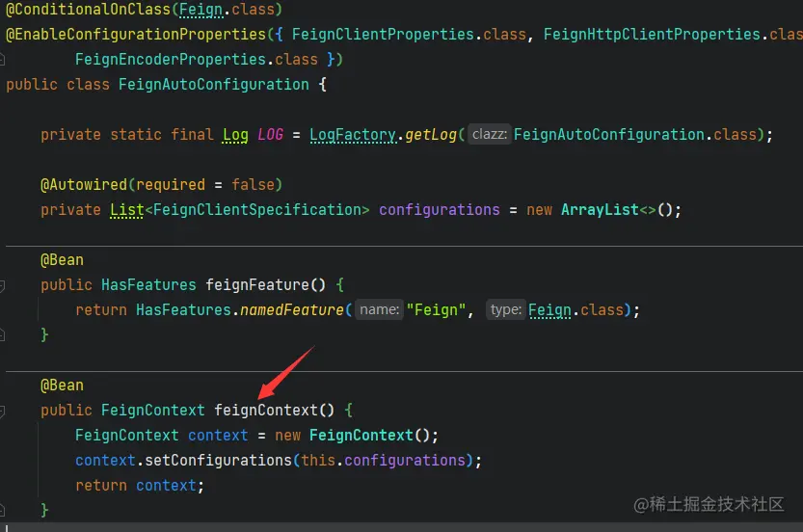803x532 pixels.
Task: Click the feignFeature method name
Action: point(257,285)
